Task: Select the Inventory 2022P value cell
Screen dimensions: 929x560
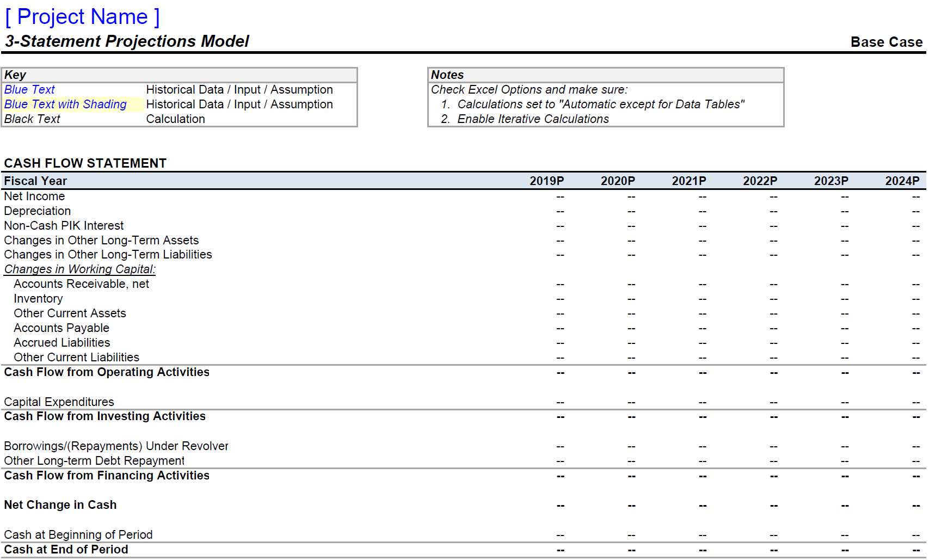Action: [x=774, y=299]
